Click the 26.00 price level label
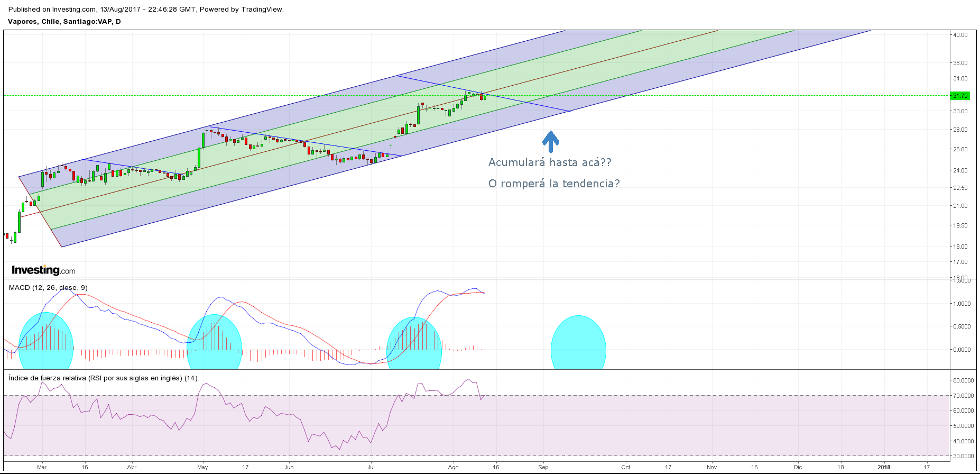Viewport: 980px width, 474px height. [x=960, y=149]
